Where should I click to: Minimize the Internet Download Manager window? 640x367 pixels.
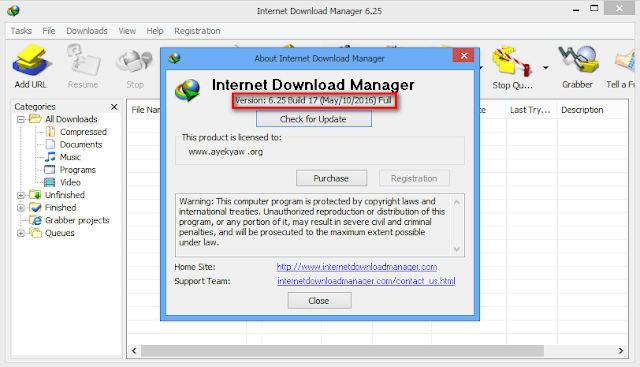[576, 9]
